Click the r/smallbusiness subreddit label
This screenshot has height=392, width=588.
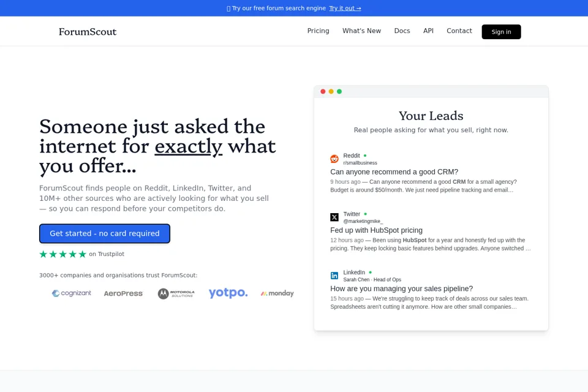click(360, 163)
